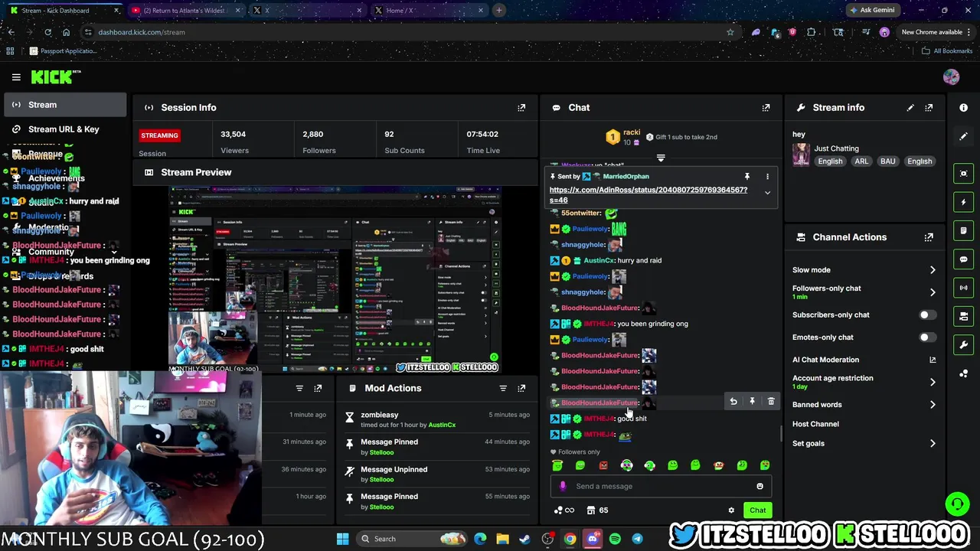Pop out the Session Info panel
Screen dimensions: 980x551
coord(521,108)
